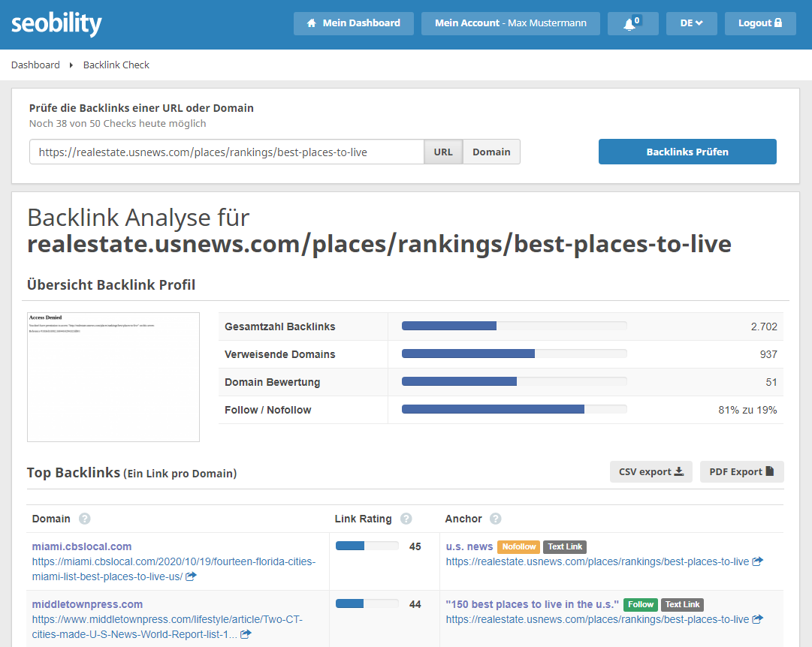Click '150 best places to live' anchor text
This screenshot has width=812, height=647.
(x=533, y=604)
